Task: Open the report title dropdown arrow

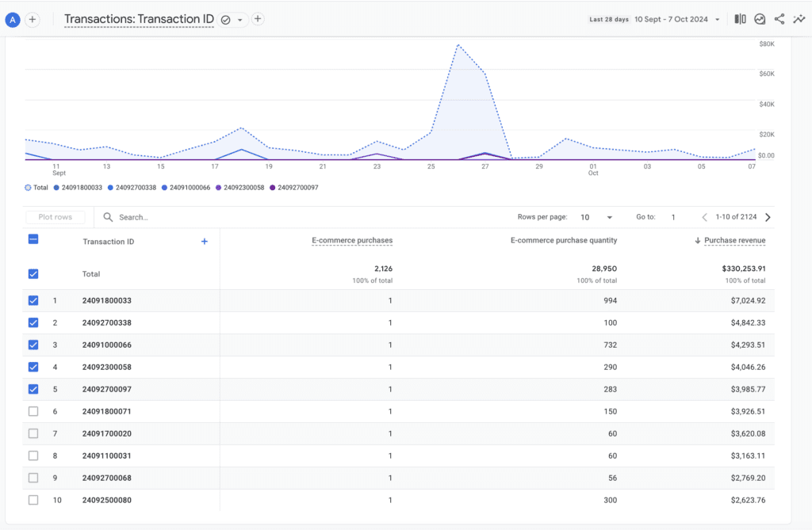Action: tap(239, 20)
